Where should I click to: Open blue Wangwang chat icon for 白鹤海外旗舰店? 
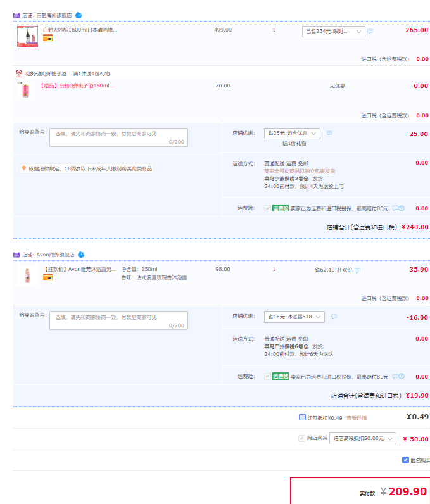coord(79,15)
